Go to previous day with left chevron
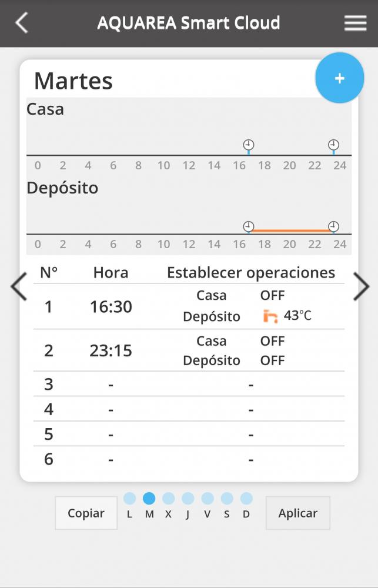Screen dimensions: 378x588 [x=18, y=286]
